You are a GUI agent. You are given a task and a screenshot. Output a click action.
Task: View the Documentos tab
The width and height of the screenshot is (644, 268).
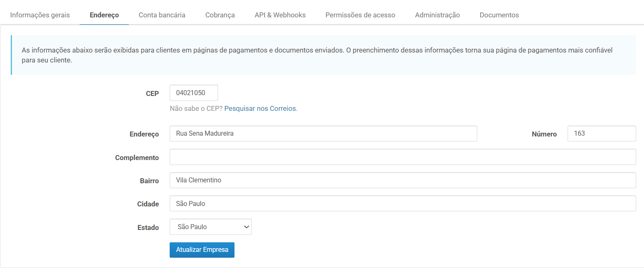coord(499,15)
